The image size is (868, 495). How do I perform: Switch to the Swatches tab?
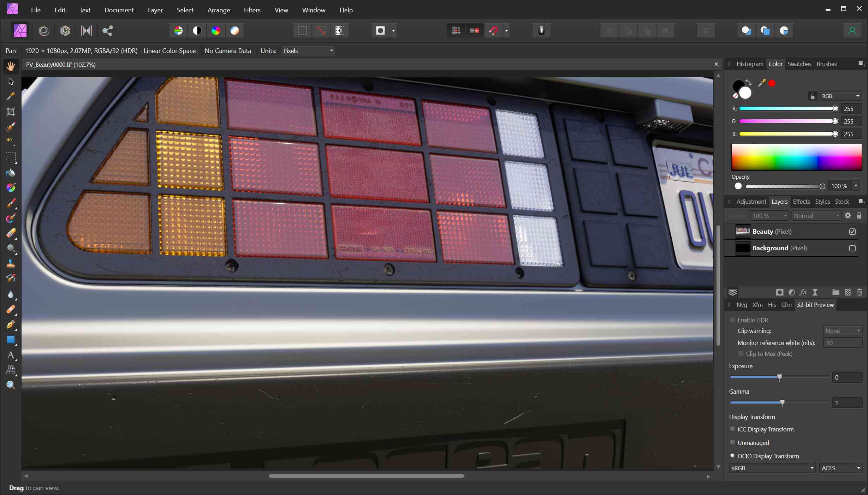(799, 64)
